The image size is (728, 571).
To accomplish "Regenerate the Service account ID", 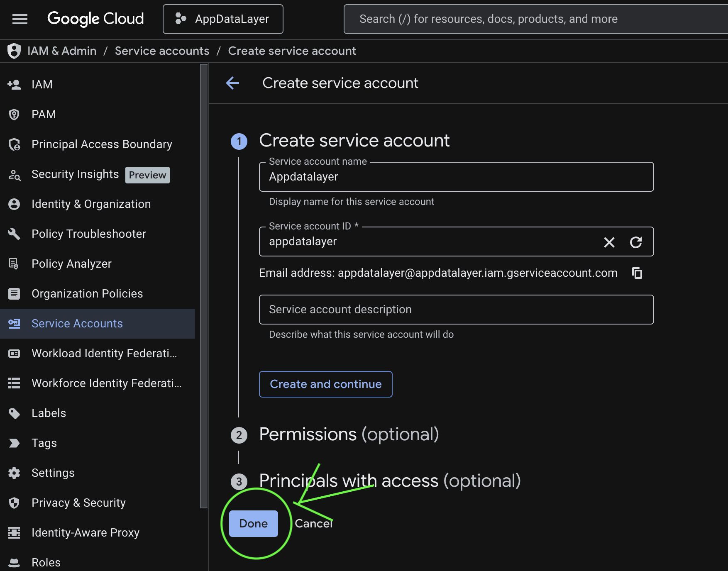I will (635, 242).
